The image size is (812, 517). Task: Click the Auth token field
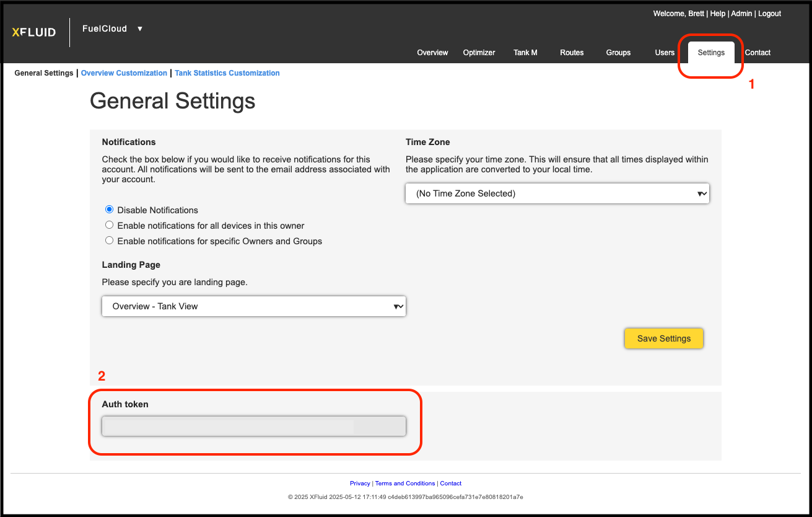254,426
